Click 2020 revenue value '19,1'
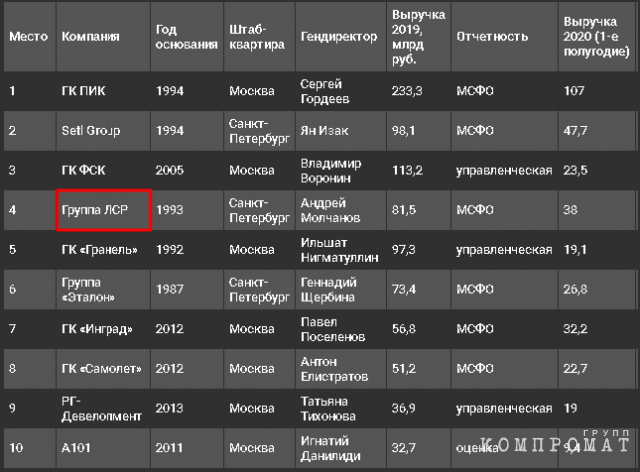 point(575,249)
